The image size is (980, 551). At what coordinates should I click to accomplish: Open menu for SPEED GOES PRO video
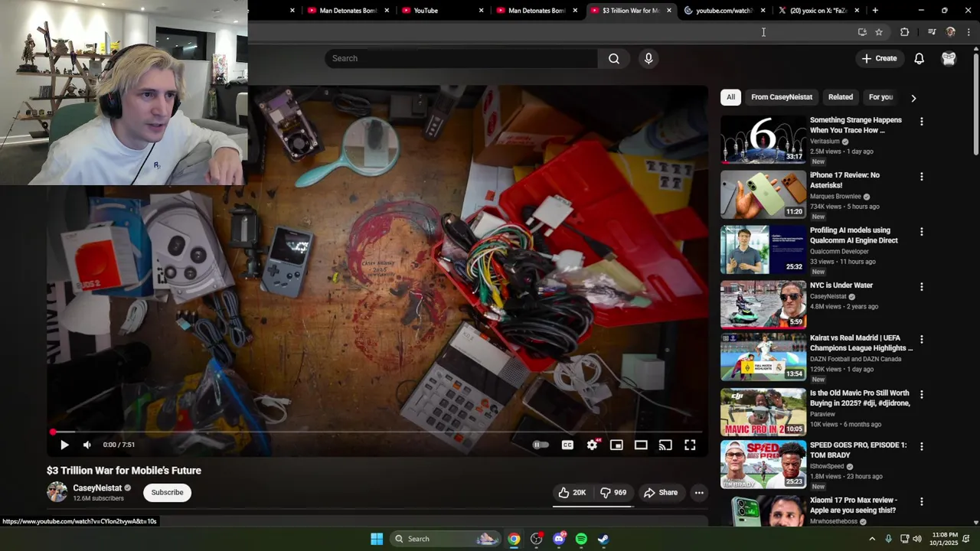[922, 446]
